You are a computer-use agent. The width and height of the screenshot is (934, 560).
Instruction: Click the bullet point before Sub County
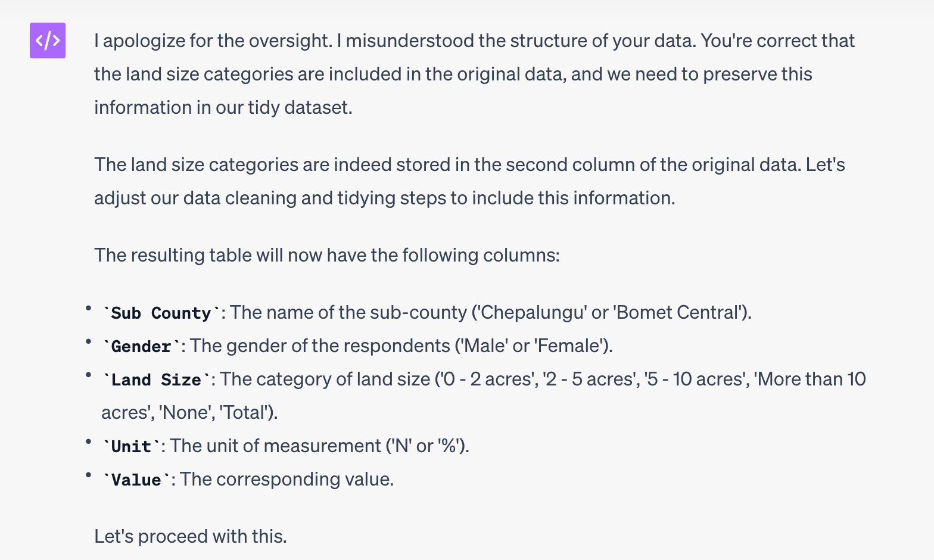(88, 308)
